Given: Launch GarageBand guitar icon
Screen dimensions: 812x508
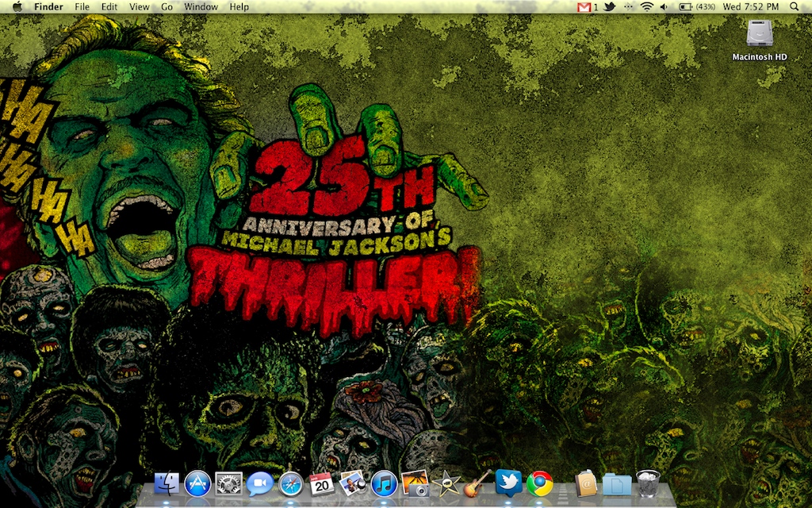Looking at the screenshot, I should 477,483.
